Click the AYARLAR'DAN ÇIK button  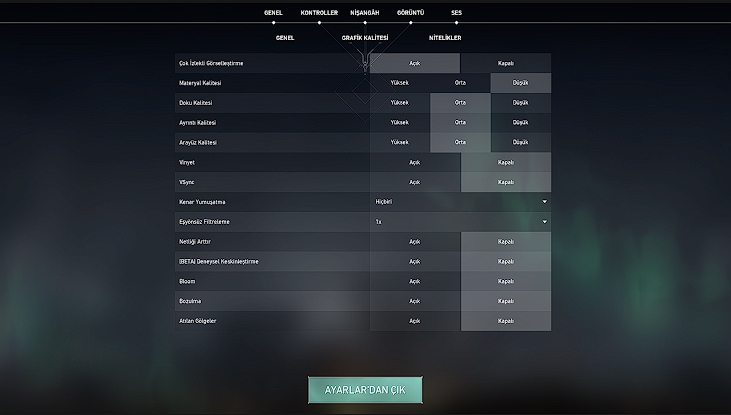(x=365, y=389)
